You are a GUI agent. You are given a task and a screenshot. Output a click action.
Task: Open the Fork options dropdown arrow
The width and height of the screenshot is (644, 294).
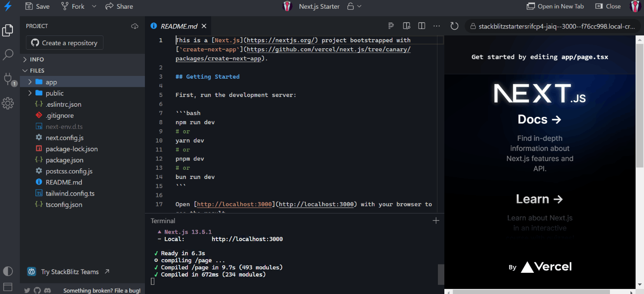coord(94,6)
